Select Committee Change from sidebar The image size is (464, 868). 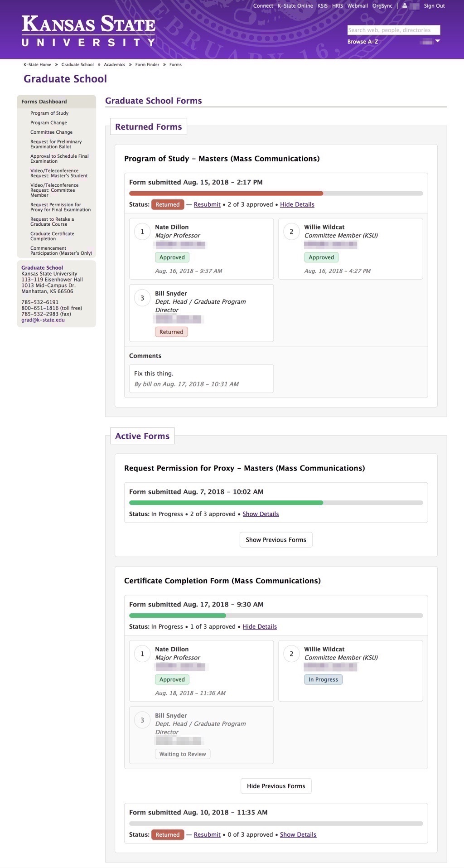[x=51, y=132]
